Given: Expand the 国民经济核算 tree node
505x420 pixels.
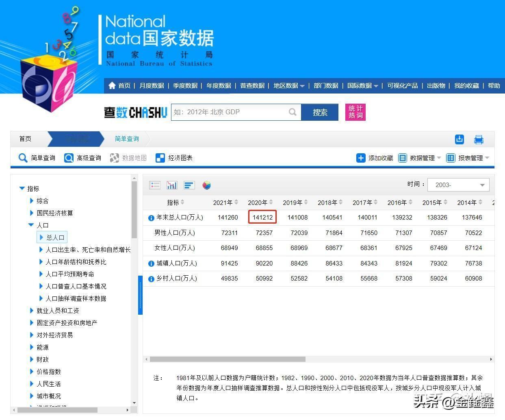Looking at the screenshot, I should coord(32,213).
